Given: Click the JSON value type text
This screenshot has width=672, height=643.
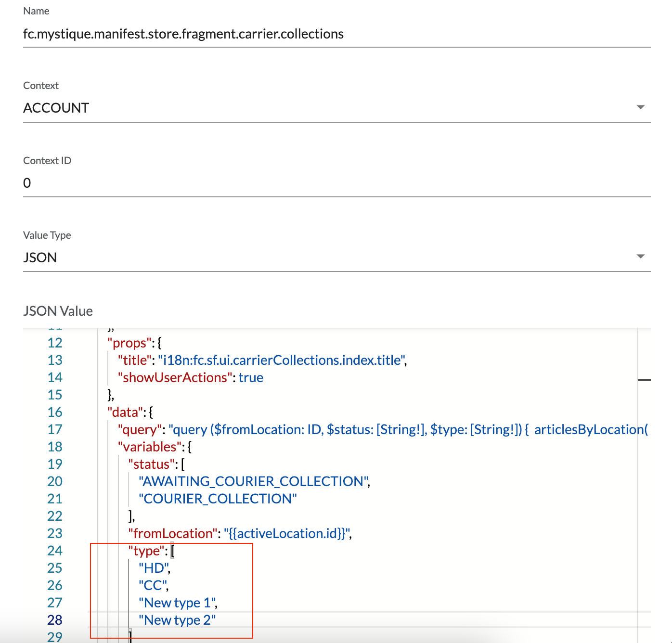Looking at the screenshot, I should click(40, 258).
